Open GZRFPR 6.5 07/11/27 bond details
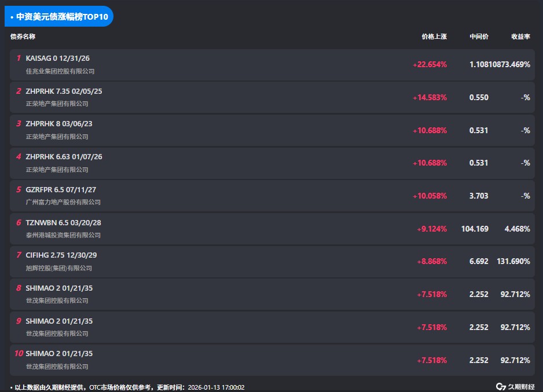 [61, 190]
